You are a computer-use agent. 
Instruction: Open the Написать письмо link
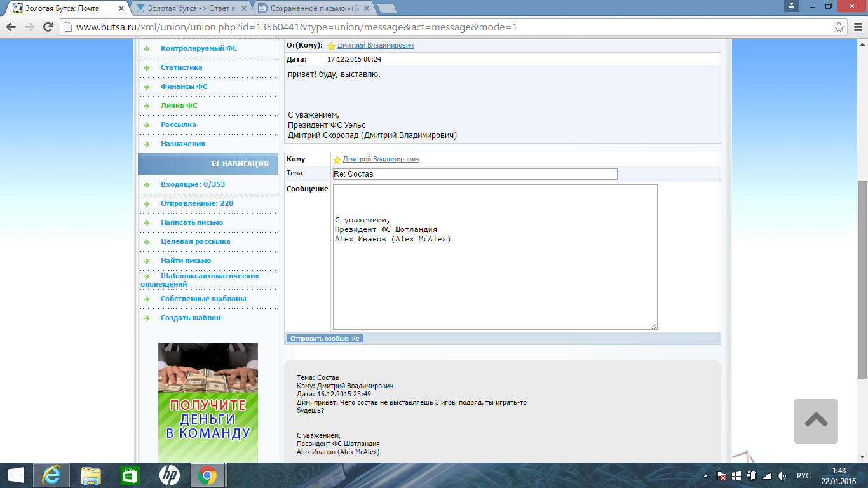[x=192, y=222]
